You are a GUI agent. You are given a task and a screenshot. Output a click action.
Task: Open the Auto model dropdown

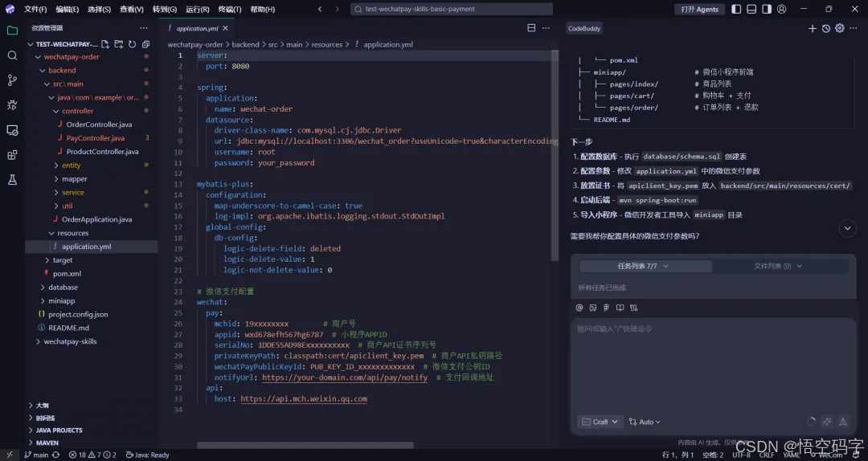645,422
